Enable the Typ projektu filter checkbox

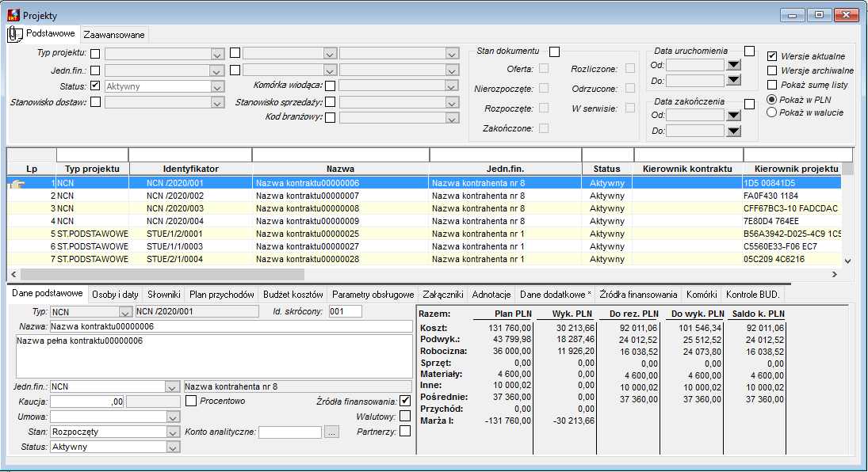(x=95, y=54)
